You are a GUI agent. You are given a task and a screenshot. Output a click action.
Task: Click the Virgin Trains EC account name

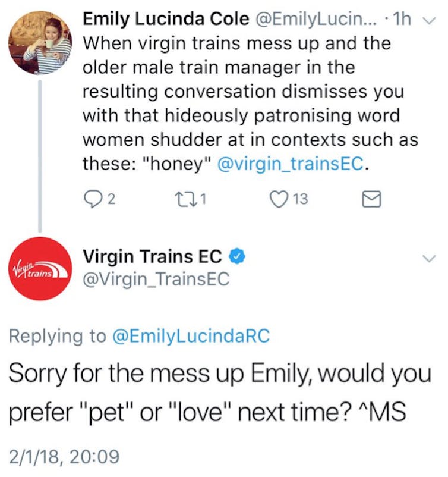coord(152,257)
